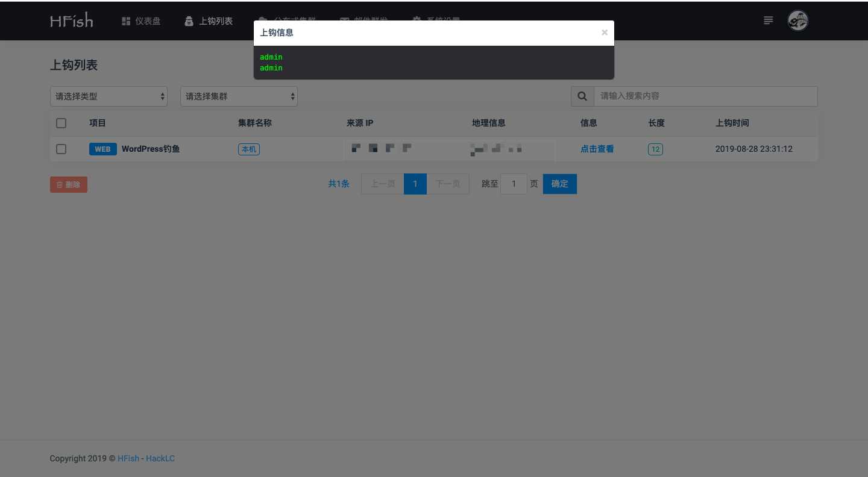Click the HFish logo in the navbar
This screenshot has height=477, width=868.
click(x=72, y=21)
